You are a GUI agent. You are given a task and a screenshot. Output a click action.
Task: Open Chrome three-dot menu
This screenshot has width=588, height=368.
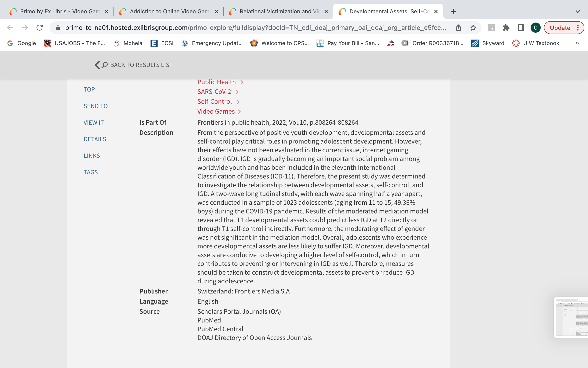pos(578,28)
